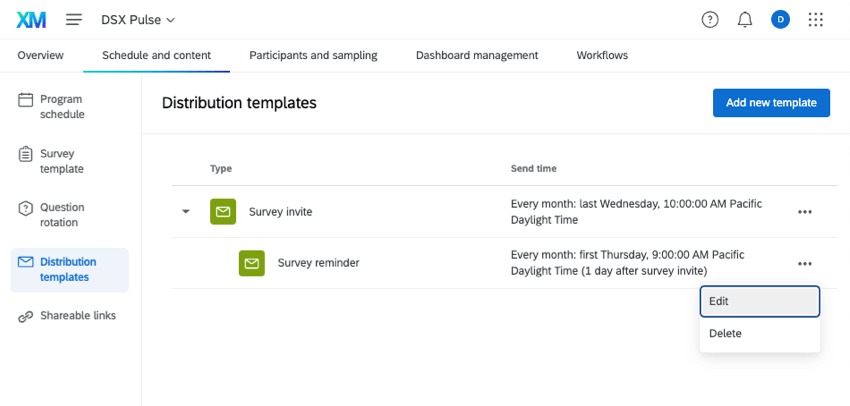Click the Add new template button
This screenshot has height=406, width=850.
[771, 103]
